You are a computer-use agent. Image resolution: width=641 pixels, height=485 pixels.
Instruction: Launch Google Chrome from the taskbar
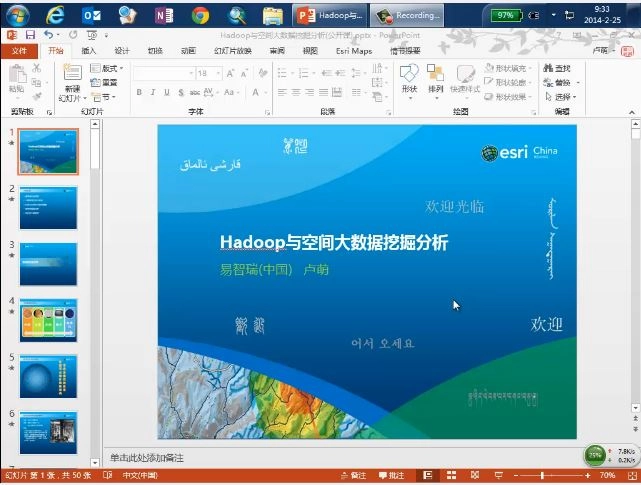click(200, 16)
